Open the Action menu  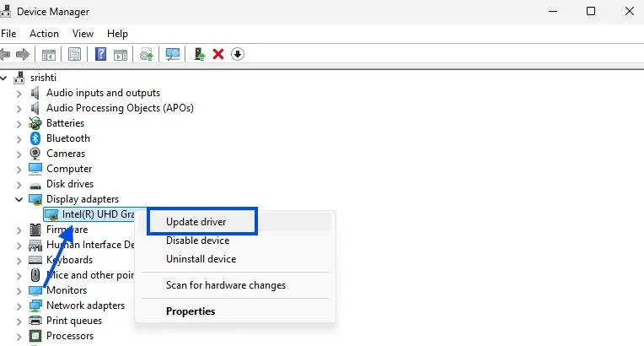(44, 34)
